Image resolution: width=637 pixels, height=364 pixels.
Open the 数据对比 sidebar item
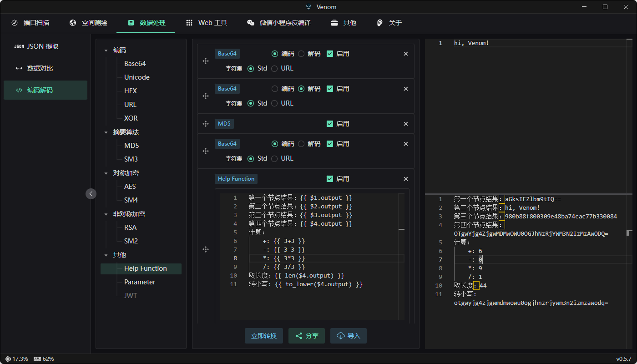point(45,68)
